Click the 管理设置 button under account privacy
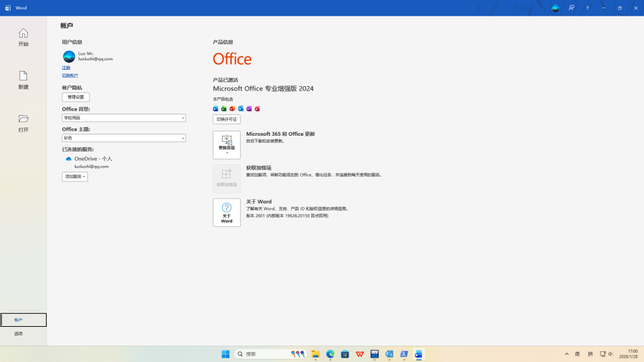The image size is (644, 362). pyautogui.click(x=75, y=97)
